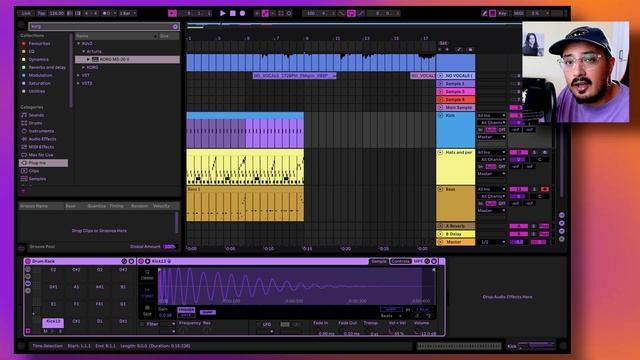Fold the Kick track with its arrow
The height and width of the screenshot is (360, 640).
tap(440, 116)
